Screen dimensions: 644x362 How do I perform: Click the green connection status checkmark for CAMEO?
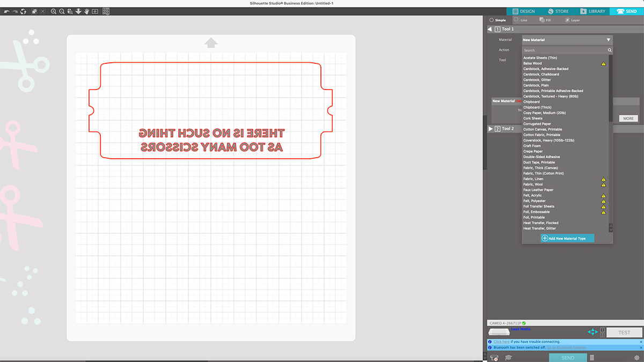[524, 322]
